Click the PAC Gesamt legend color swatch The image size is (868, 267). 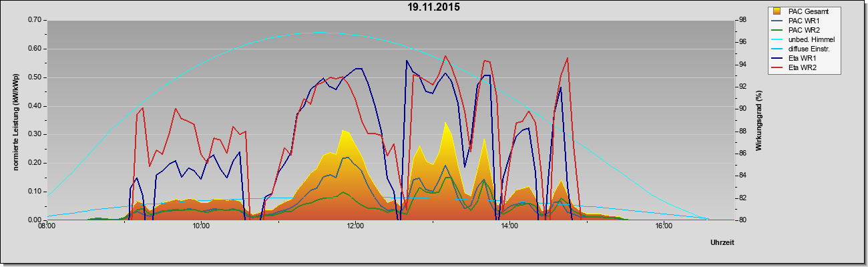(x=777, y=11)
